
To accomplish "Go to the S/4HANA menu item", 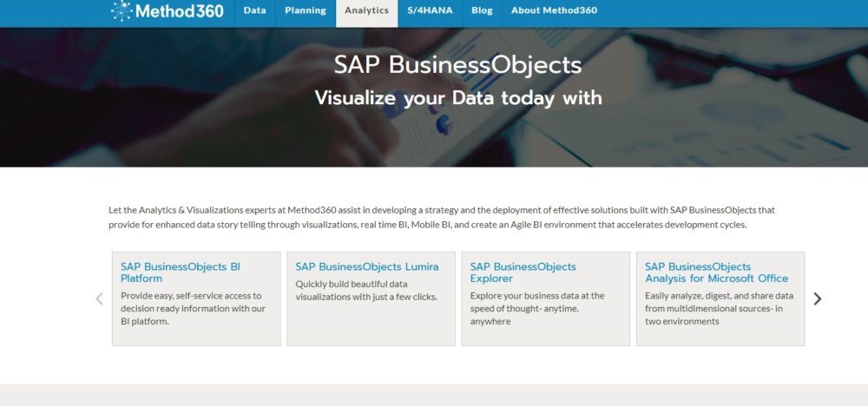I will coord(430,10).
